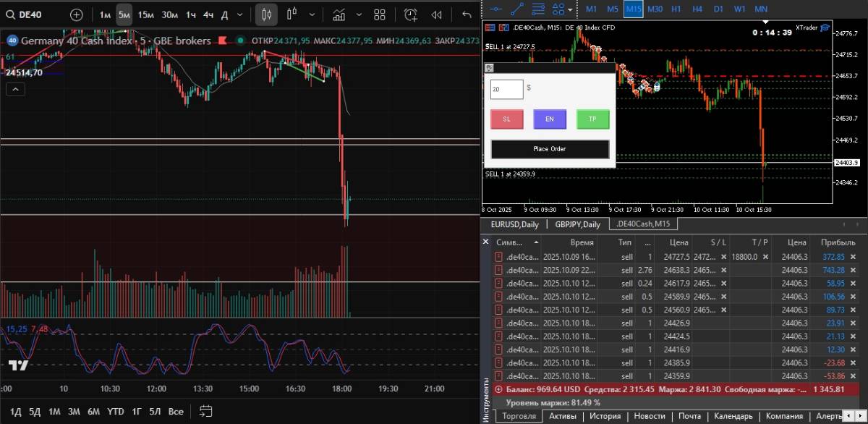868x424 pixels.
Task: Switch to the История tab
Action: (x=605, y=416)
